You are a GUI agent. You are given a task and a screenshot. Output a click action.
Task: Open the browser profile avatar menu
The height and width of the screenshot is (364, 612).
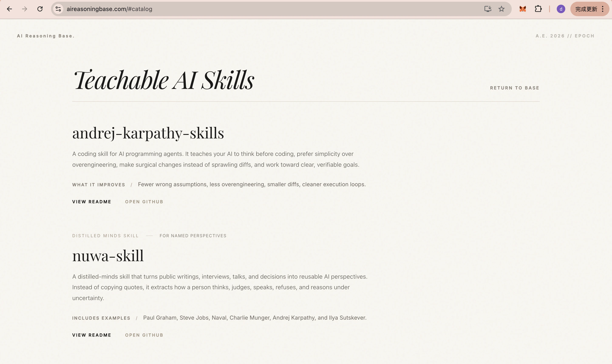[x=561, y=9]
